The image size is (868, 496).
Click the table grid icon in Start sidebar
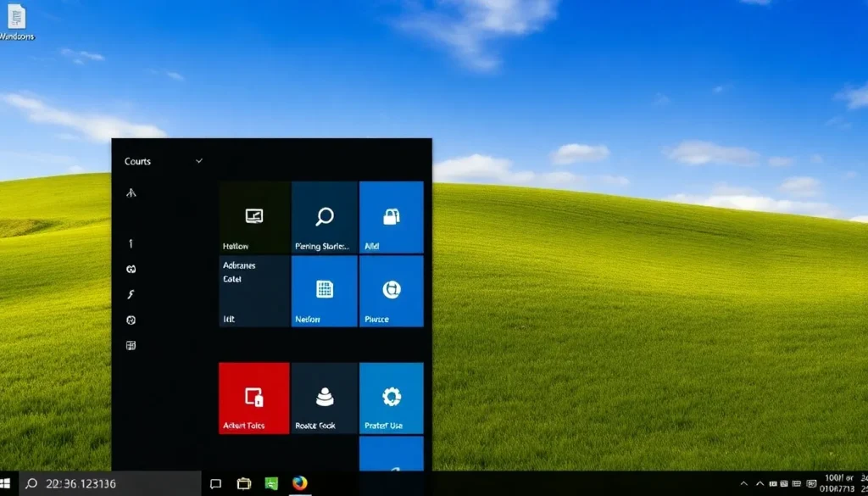tap(131, 346)
